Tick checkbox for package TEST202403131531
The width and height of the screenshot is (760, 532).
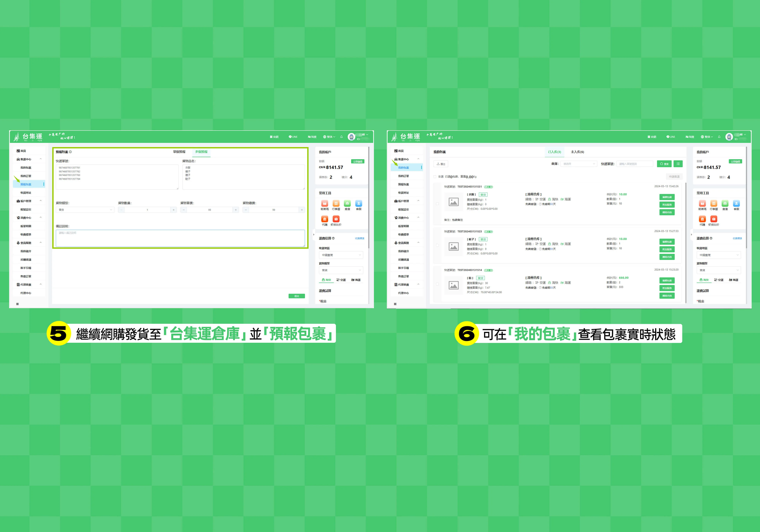pos(437,204)
